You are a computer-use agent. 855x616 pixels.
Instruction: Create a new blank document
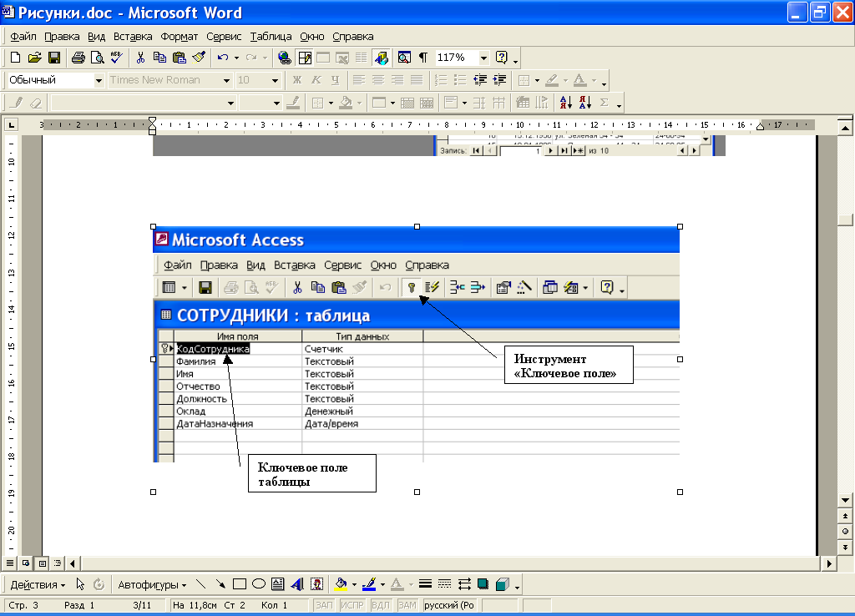click(x=15, y=58)
